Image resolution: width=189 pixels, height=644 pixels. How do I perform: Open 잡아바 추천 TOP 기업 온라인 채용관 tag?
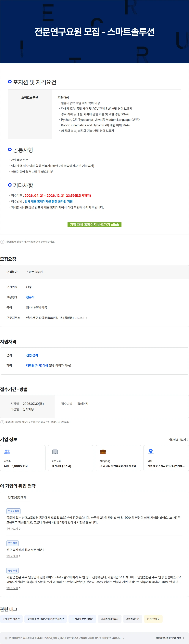click(x=45, y=619)
